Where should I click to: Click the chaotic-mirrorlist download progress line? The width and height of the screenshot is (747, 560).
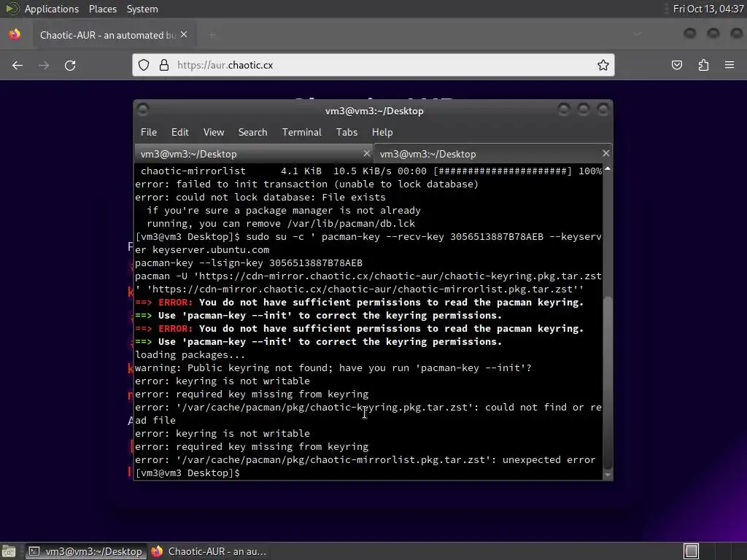[x=371, y=171]
